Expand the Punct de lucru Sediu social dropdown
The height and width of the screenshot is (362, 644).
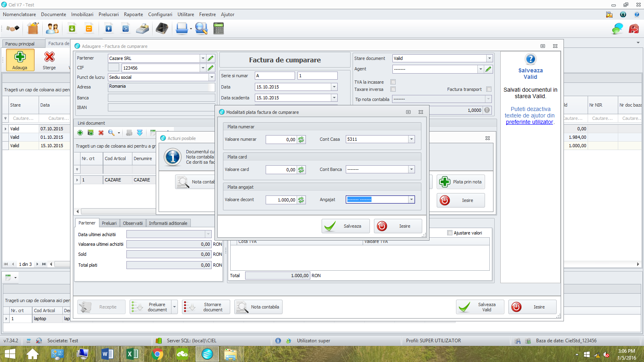[212, 77]
